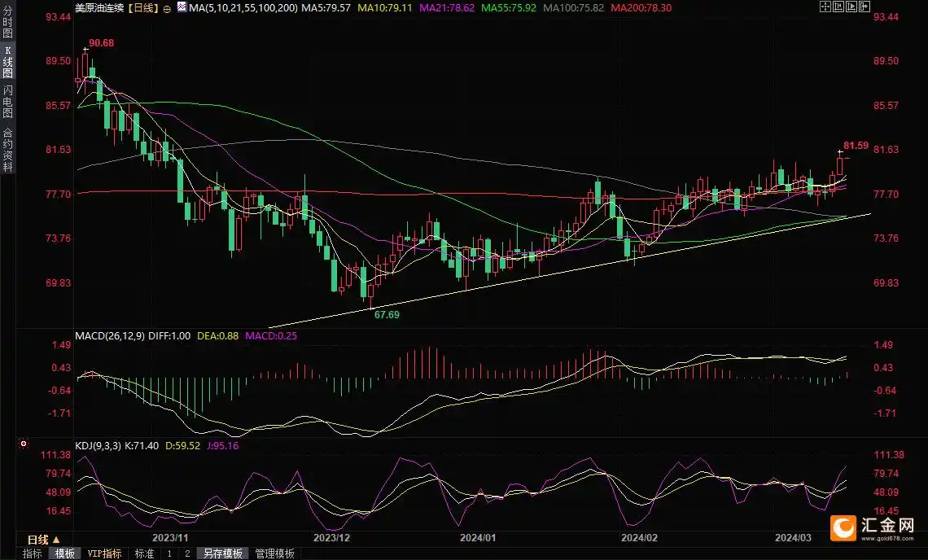
Task: Select the 模板 tab at bottom
Action: click(64, 553)
